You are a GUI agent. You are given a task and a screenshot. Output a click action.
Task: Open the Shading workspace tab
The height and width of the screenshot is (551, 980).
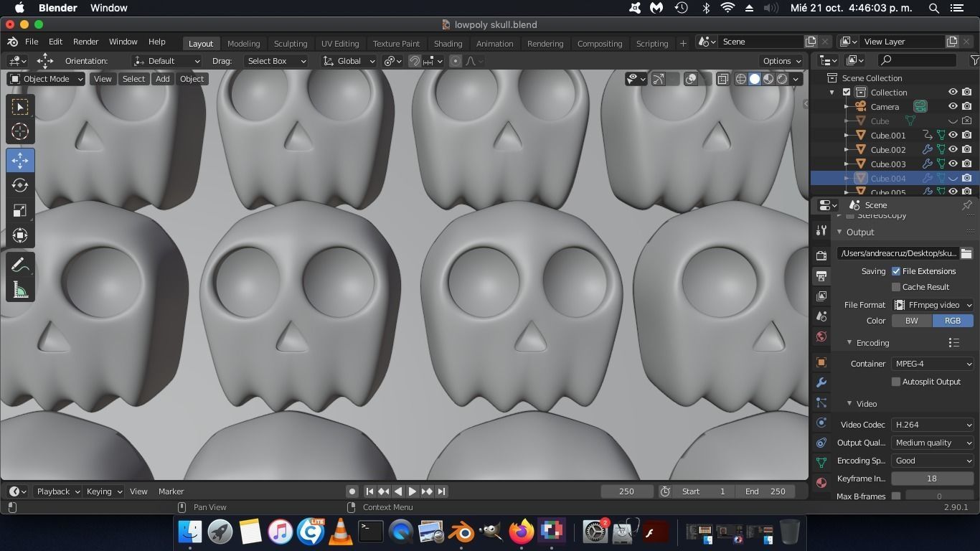tap(448, 44)
